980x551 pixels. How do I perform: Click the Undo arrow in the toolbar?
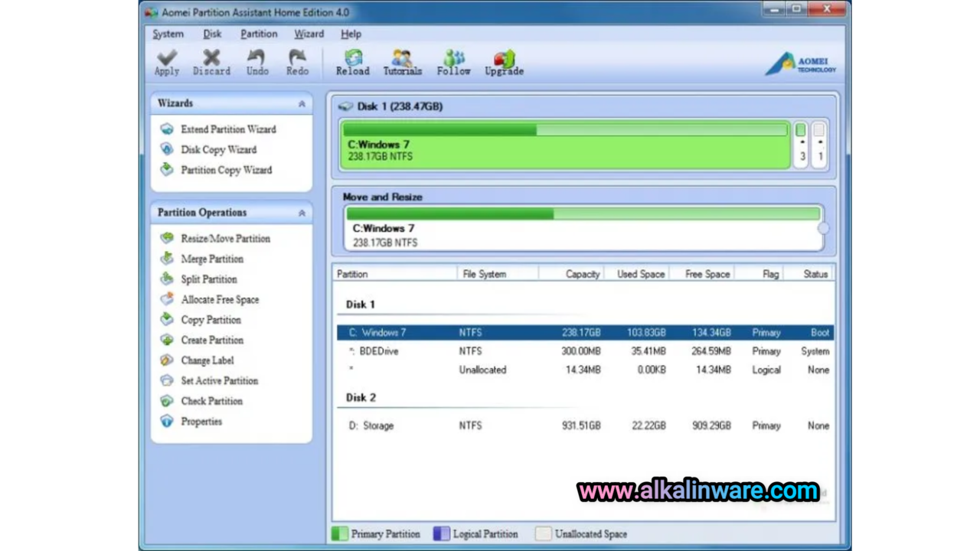[257, 58]
